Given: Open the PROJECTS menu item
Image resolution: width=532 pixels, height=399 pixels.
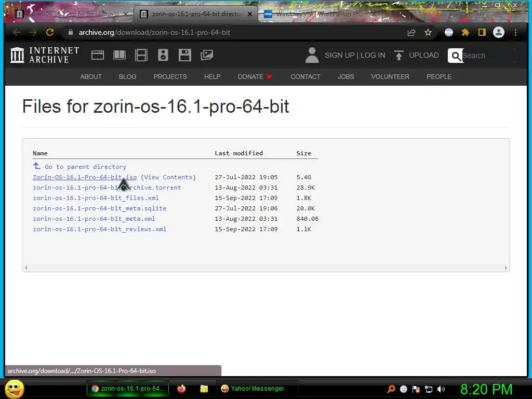Looking at the screenshot, I should (170, 77).
